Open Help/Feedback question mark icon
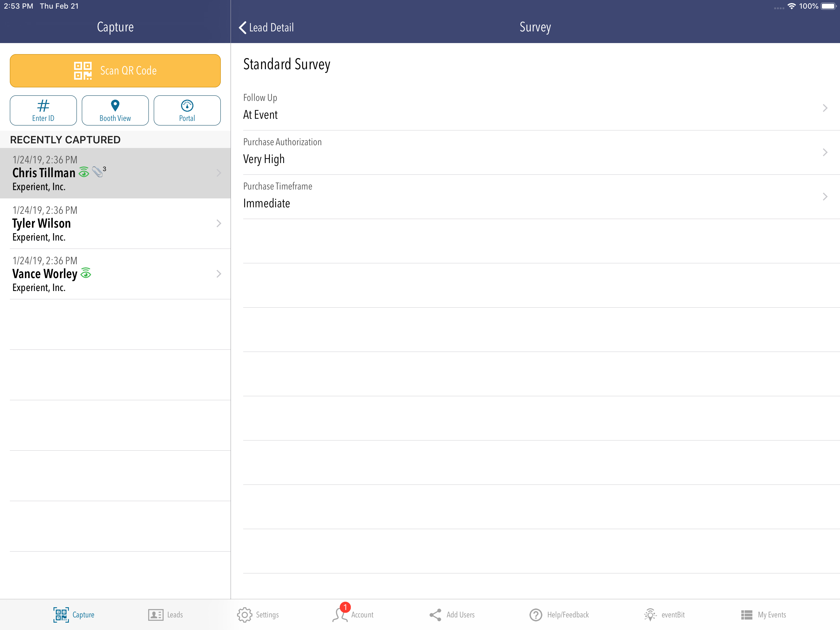This screenshot has width=840, height=630. point(536,615)
